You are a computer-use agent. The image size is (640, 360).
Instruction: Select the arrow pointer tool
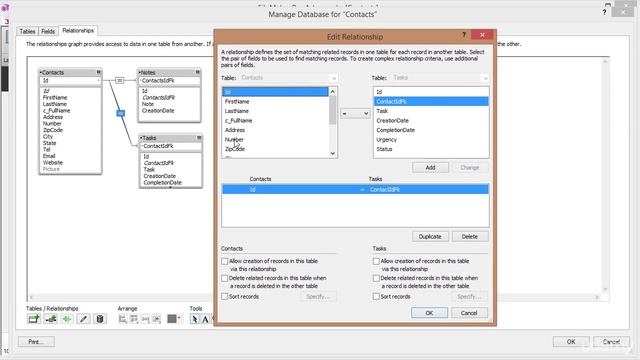(x=195, y=319)
